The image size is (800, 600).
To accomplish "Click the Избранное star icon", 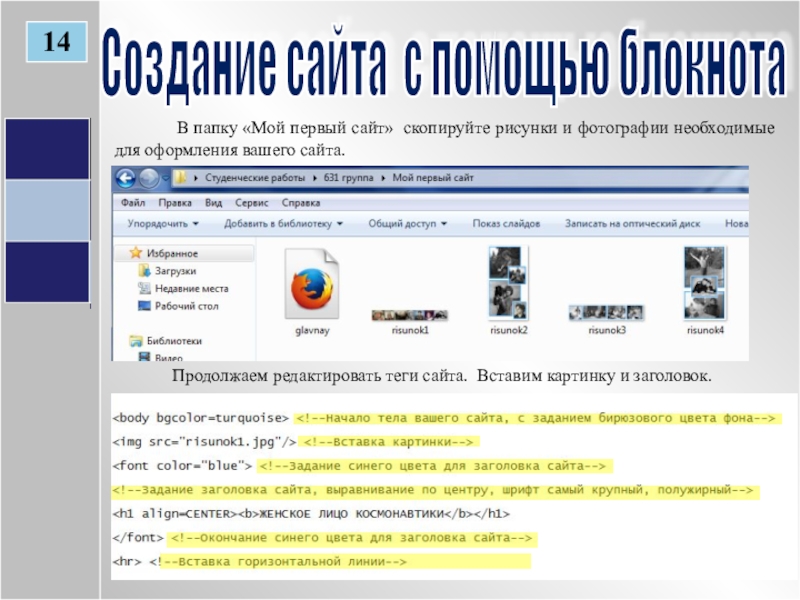I will pos(135,253).
